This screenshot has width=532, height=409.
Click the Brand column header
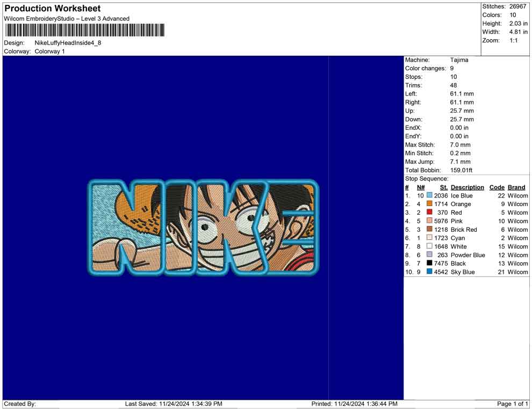[x=516, y=187]
